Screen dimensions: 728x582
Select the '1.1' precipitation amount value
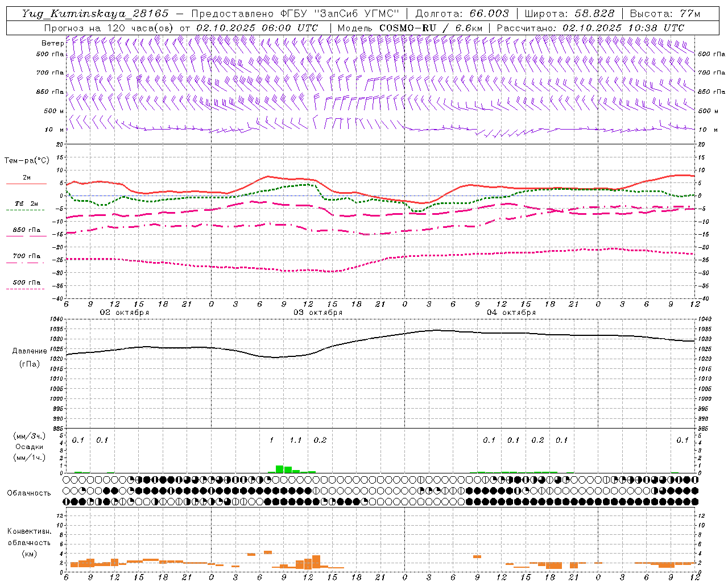pyautogui.click(x=295, y=440)
